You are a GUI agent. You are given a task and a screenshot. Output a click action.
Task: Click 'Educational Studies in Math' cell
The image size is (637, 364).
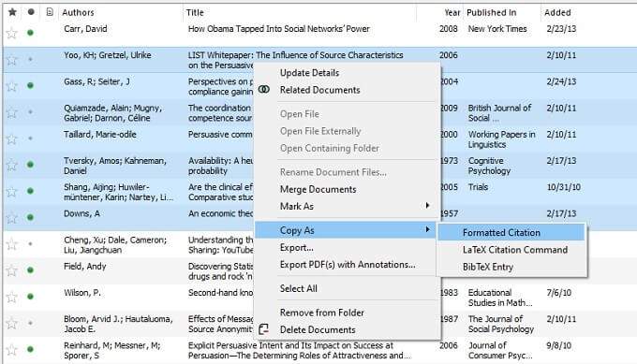point(500,298)
